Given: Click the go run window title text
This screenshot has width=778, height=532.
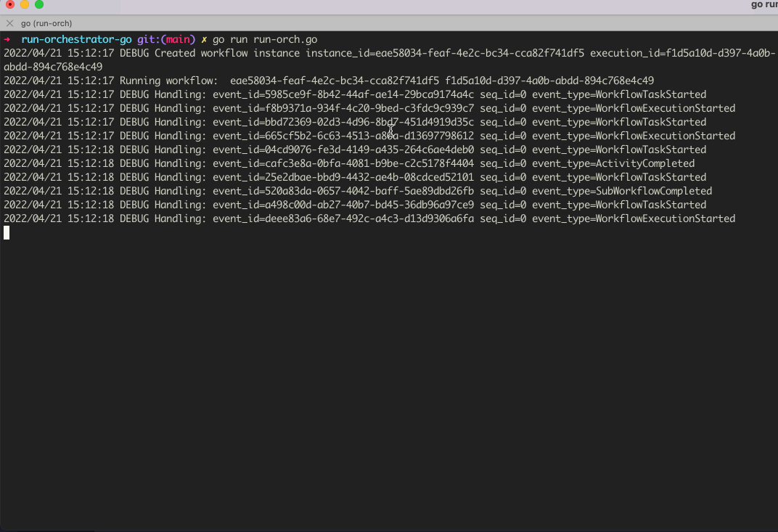Looking at the screenshot, I should (761, 4).
